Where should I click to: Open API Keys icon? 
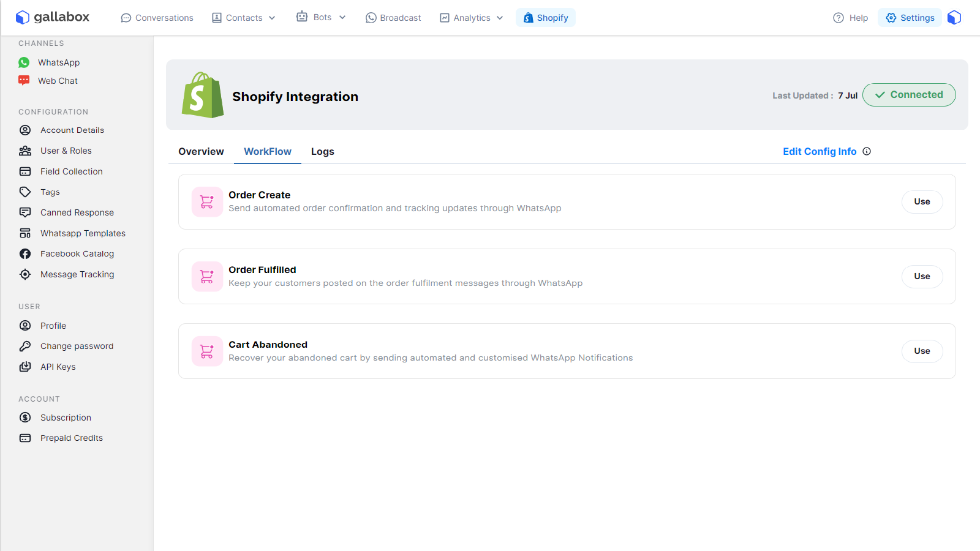tap(25, 367)
